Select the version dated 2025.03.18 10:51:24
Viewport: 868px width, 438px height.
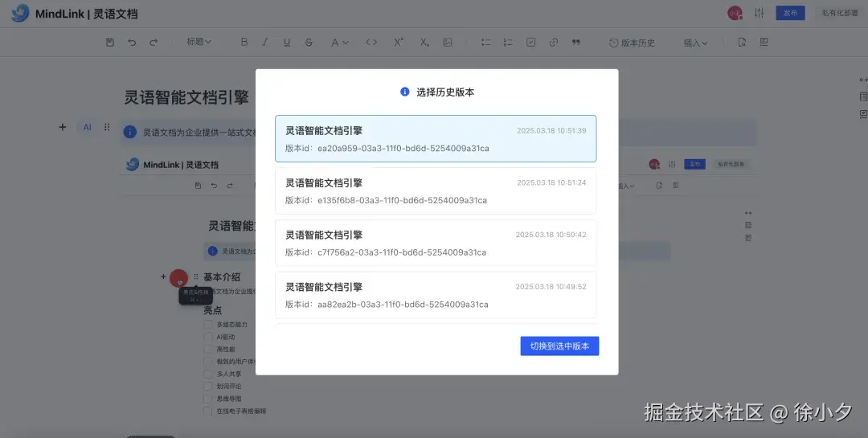tap(436, 190)
